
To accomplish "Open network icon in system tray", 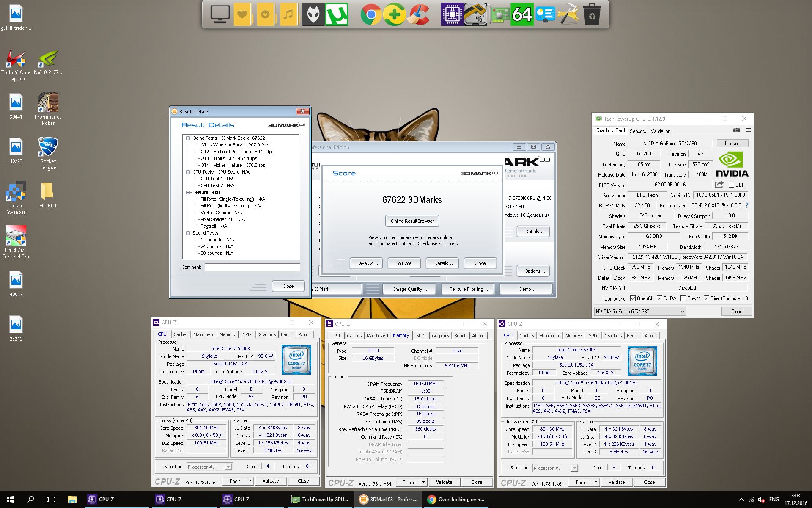I will tap(752, 500).
